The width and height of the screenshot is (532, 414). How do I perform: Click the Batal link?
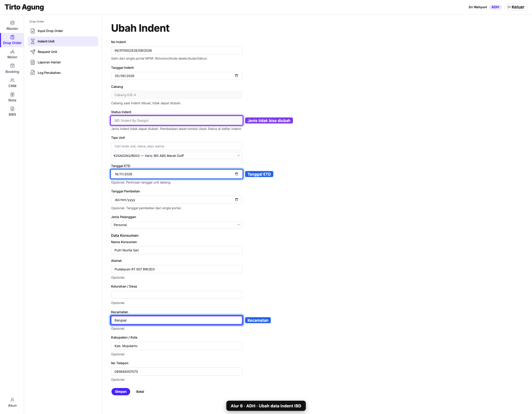pyautogui.click(x=140, y=391)
